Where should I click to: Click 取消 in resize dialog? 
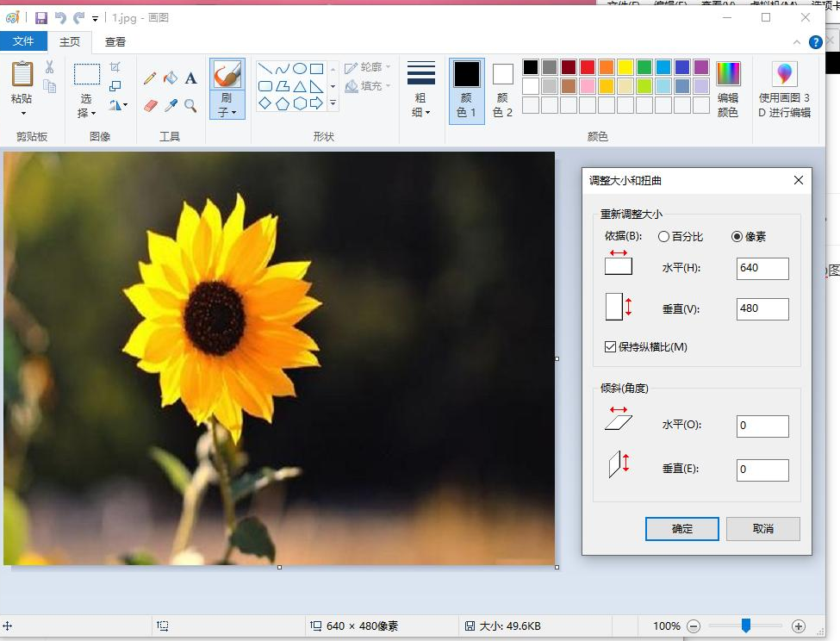pos(763,529)
